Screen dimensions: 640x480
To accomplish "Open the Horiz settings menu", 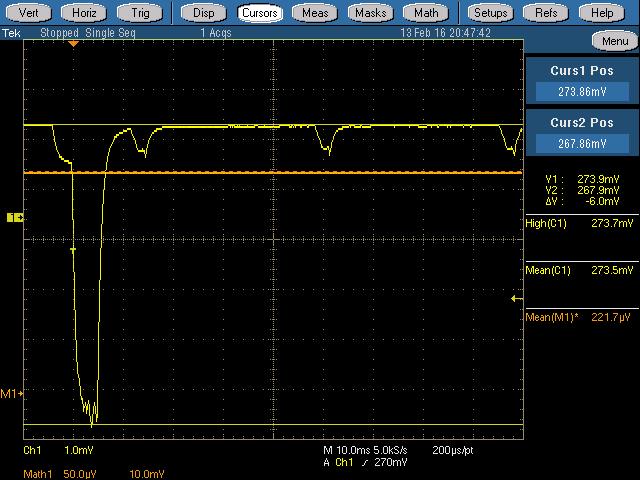I will click(85, 13).
